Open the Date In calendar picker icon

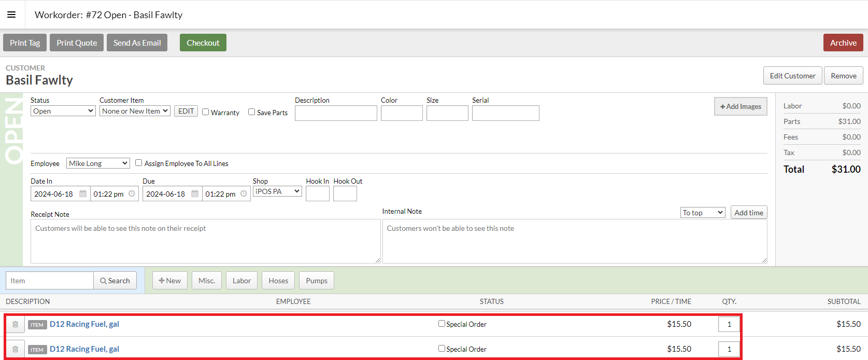[83, 194]
